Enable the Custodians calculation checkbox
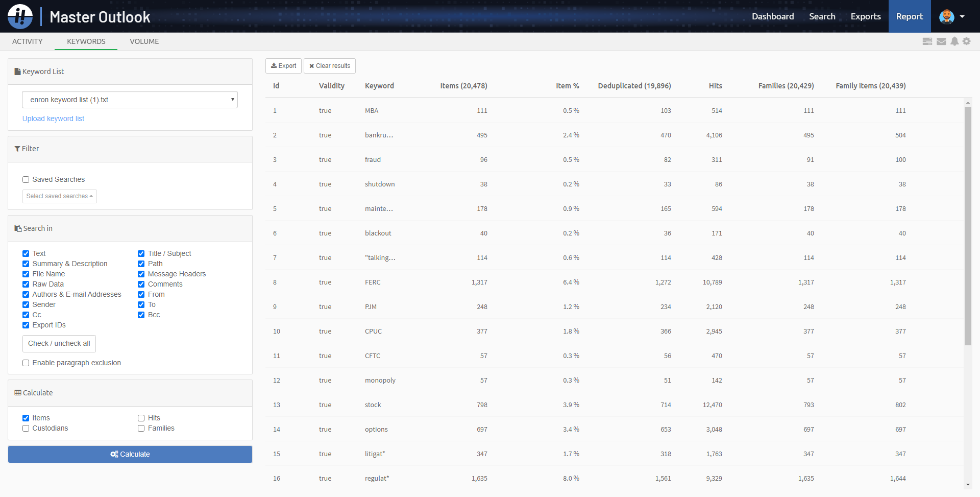 pyautogui.click(x=26, y=428)
